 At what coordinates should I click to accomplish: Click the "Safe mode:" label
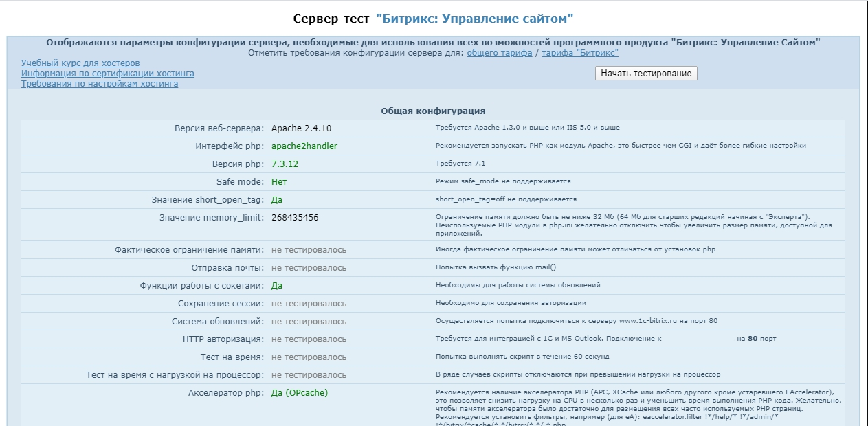[x=240, y=182]
